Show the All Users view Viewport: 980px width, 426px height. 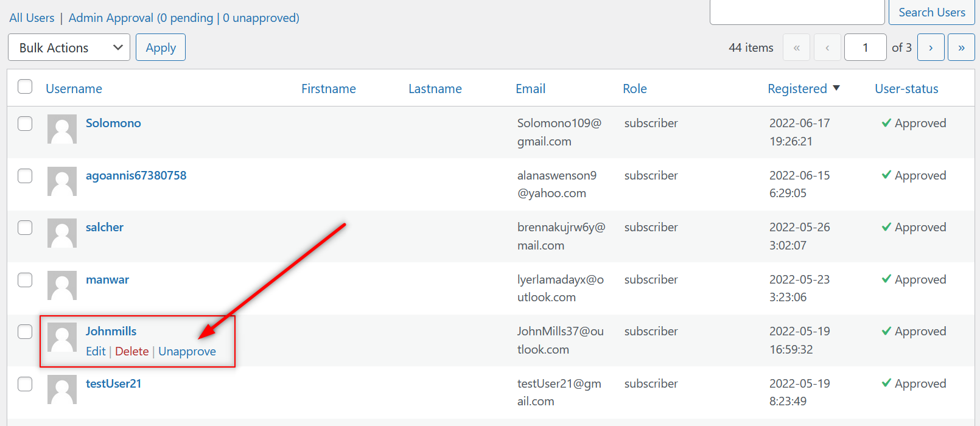pos(32,18)
